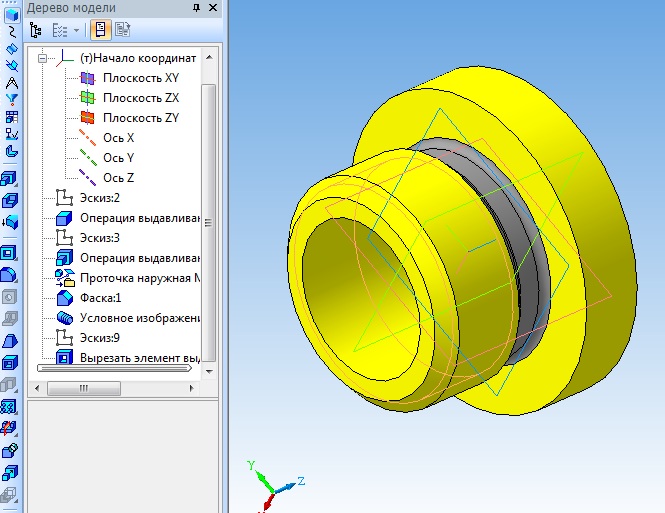The image size is (665, 513).
Task: Select Фаска:1 in the model tree
Action: [101, 298]
